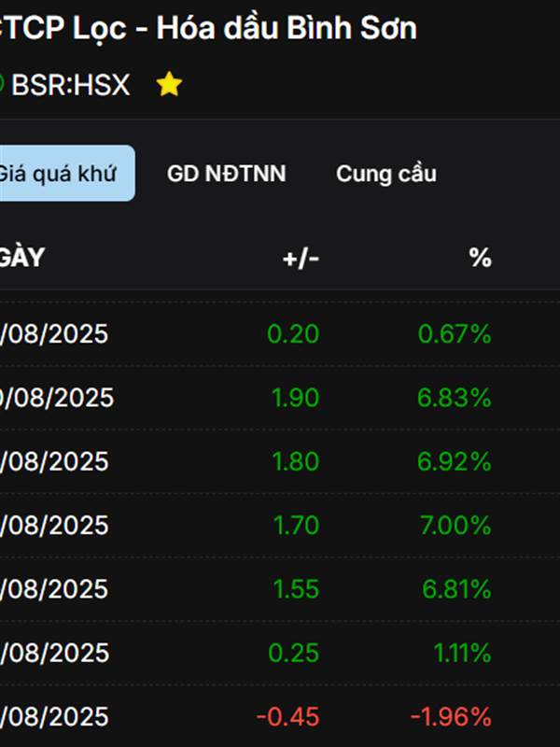The image size is (560, 747).
Task: Select the 0.20 change value
Action: (293, 333)
